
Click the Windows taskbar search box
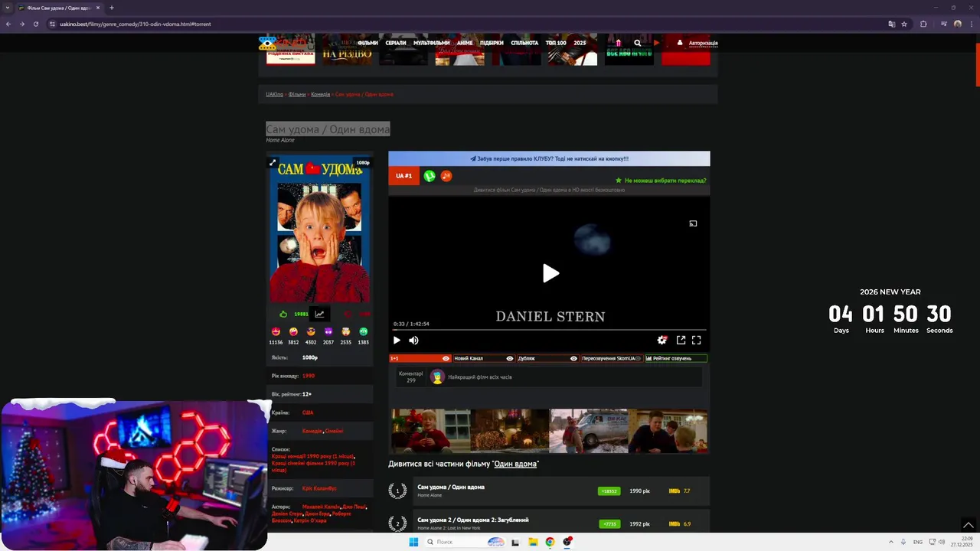point(465,542)
